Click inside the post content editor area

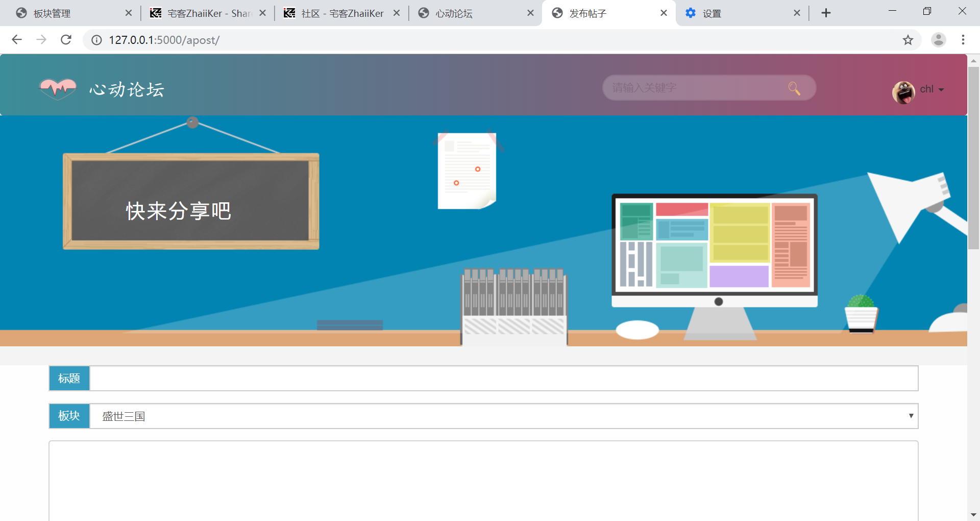[x=483, y=481]
